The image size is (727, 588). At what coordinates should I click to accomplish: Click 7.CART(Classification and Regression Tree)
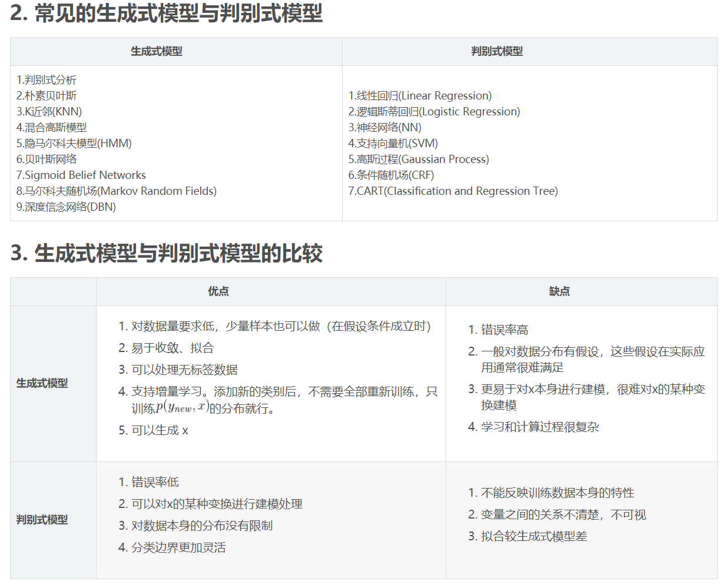(453, 191)
